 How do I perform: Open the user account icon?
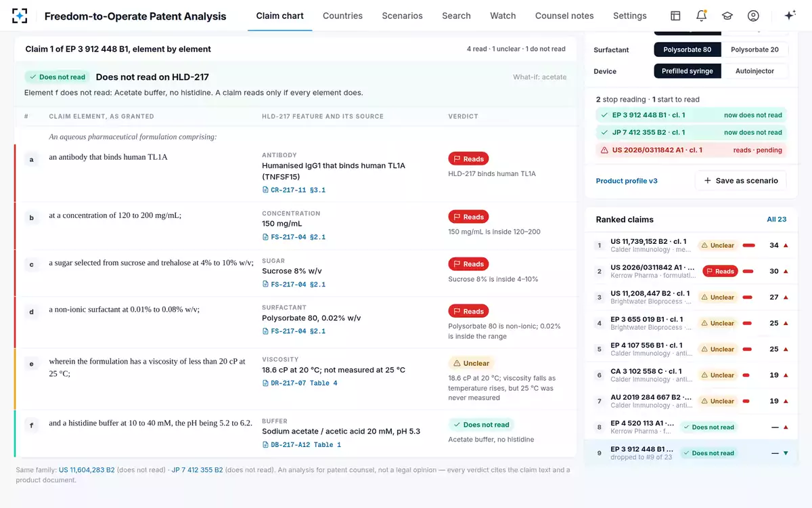tap(753, 16)
